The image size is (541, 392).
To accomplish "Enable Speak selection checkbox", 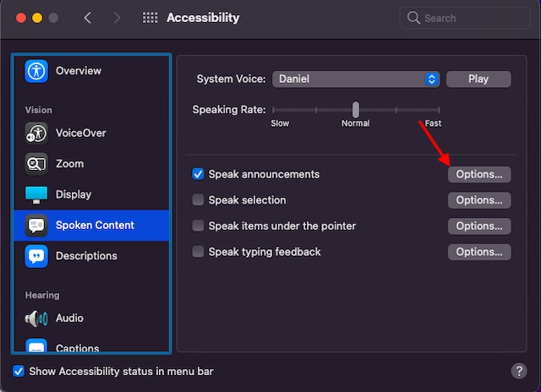I will (x=198, y=199).
